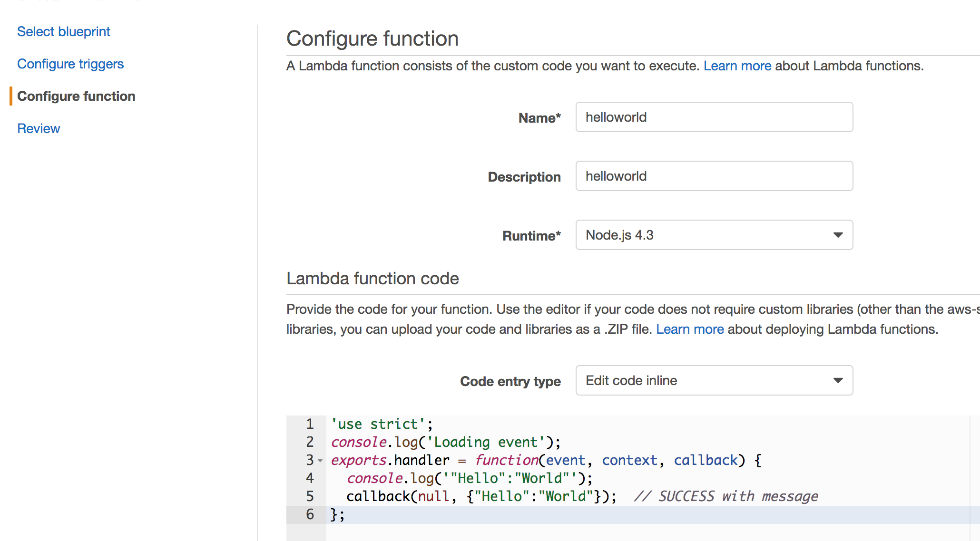Select the Configure function step
The width and height of the screenshot is (980, 541).
point(76,96)
